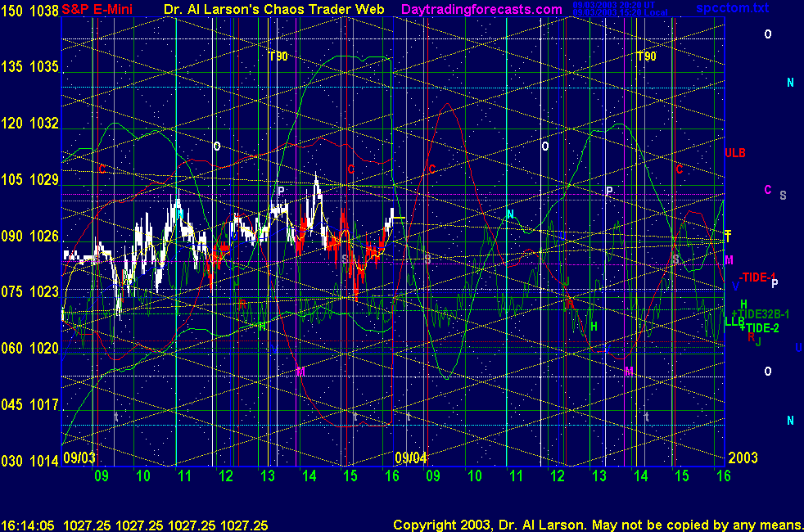804x532 pixels.
Task: Click the red "ULB" band label
Action: tap(734, 153)
